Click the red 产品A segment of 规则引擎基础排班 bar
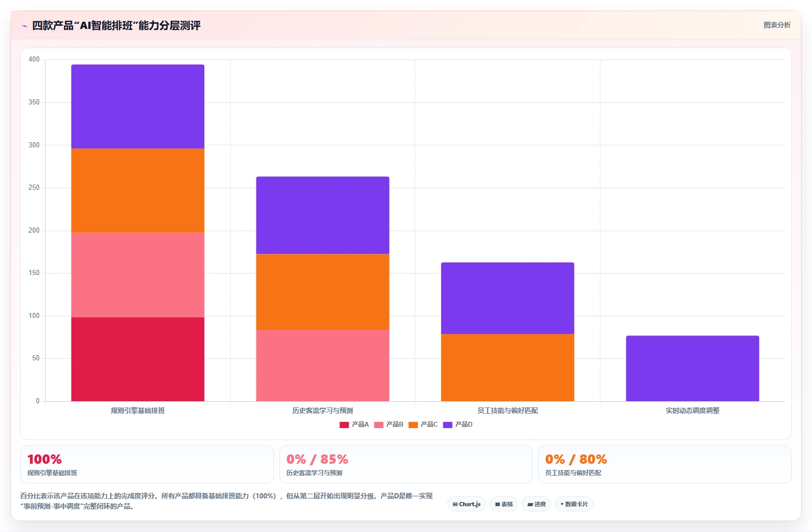The height and width of the screenshot is (532, 812). (138, 359)
